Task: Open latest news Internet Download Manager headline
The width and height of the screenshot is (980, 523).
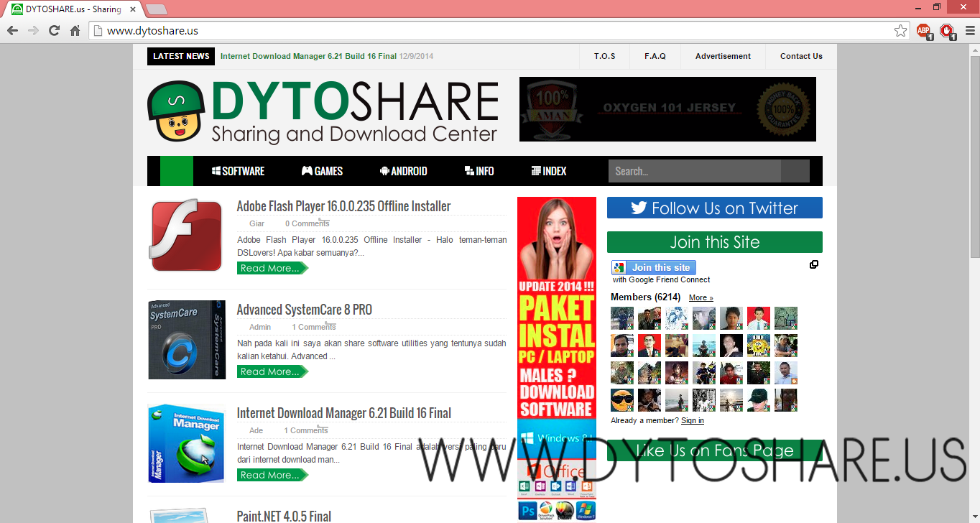Action: [x=308, y=56]
